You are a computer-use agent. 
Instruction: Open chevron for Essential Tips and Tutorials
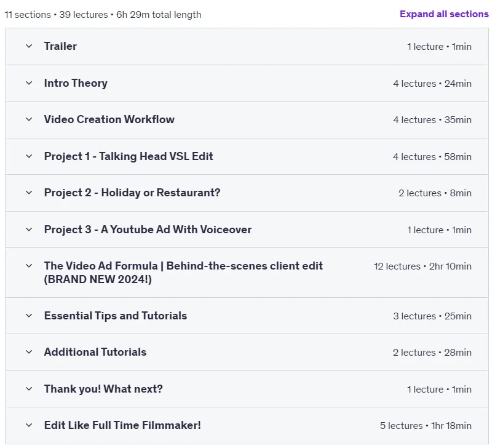(x=29, y=316)
